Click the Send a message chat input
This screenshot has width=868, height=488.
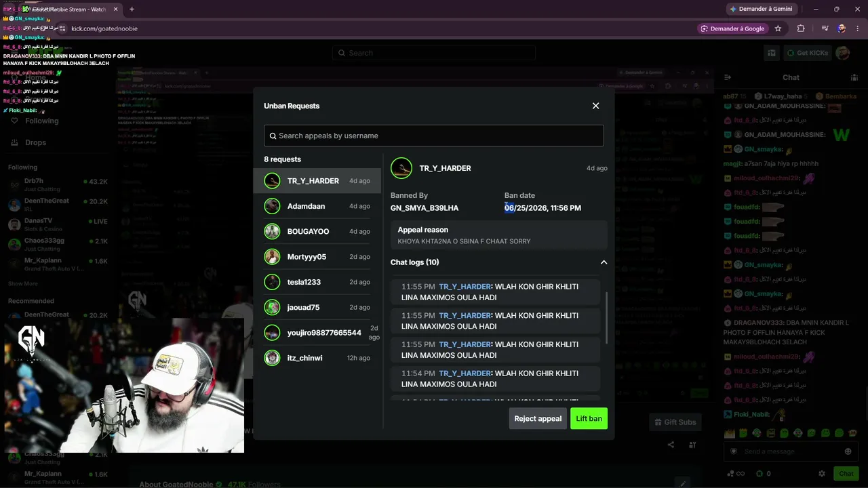point(790,451)
